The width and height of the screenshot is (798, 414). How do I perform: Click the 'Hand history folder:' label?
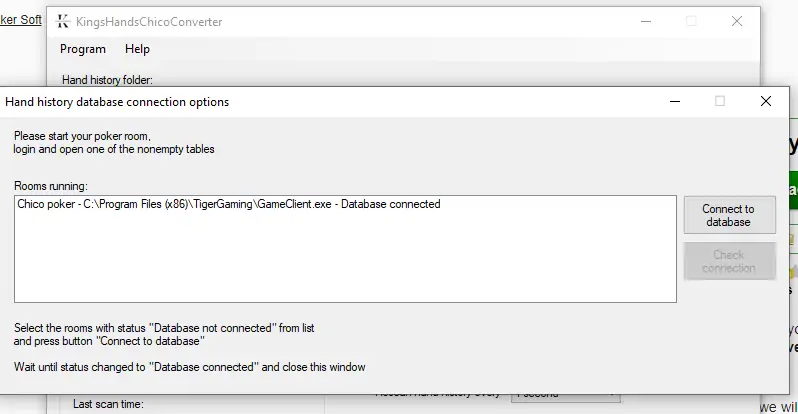coord(107,79)
